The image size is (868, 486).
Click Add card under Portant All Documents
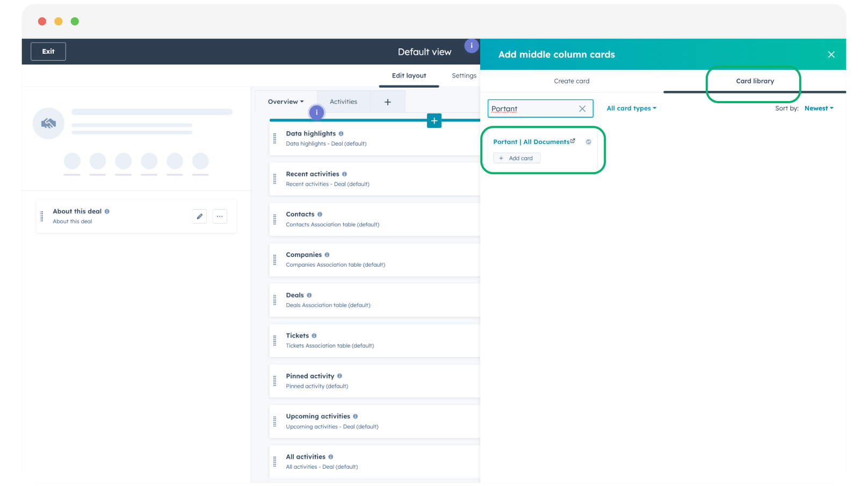pyautogui.click(x=516, y=158)
